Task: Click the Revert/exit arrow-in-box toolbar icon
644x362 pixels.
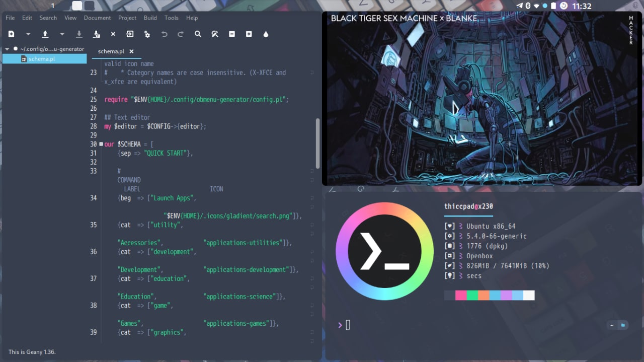Action: point(130,34)
